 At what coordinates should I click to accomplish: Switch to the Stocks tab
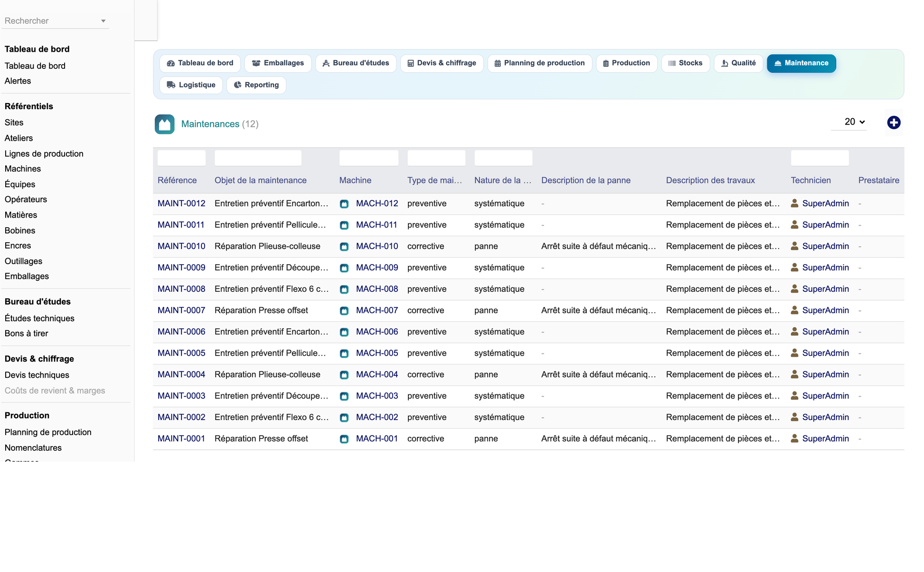pyautogui.click(x=685, y=63)
